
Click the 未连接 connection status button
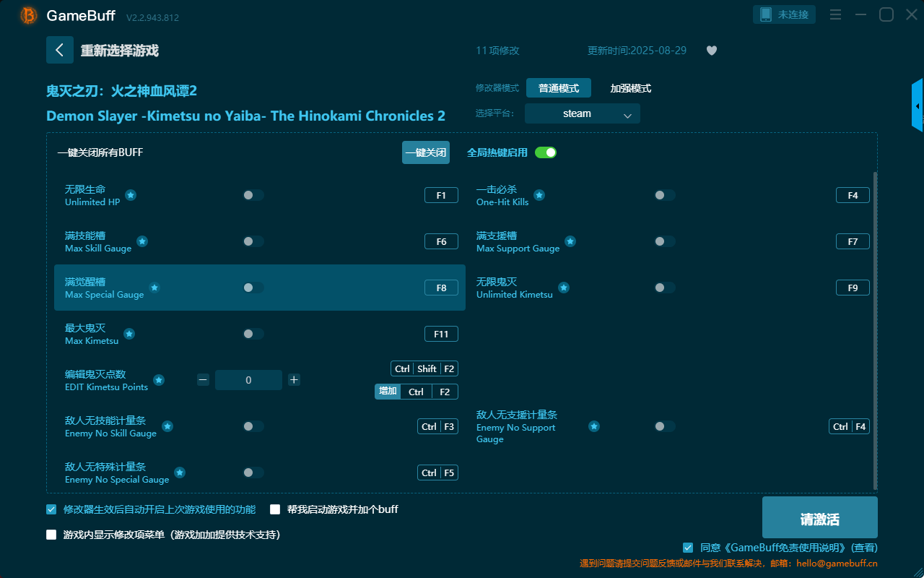[785, 14]
